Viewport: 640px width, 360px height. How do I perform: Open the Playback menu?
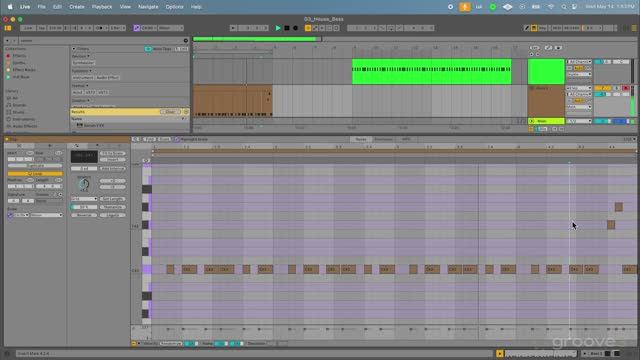pyautogui.click(x=102, y=7)
